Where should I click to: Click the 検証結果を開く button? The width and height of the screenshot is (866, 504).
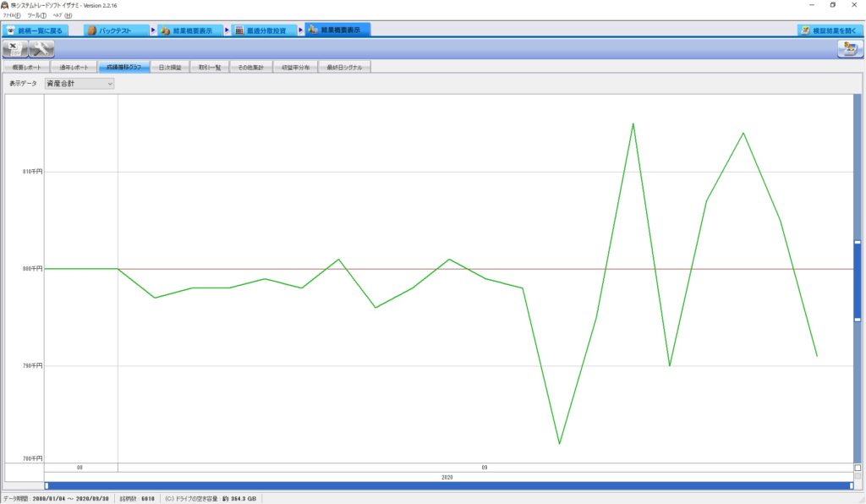[831, 30]
